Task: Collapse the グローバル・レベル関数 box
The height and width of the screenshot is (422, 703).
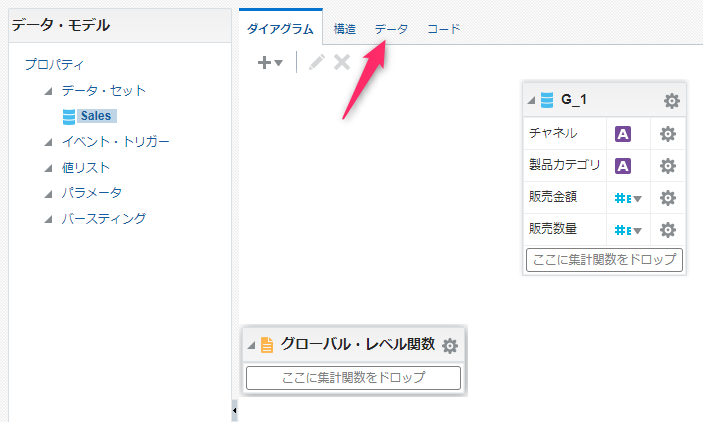Action: pos(252,345)
